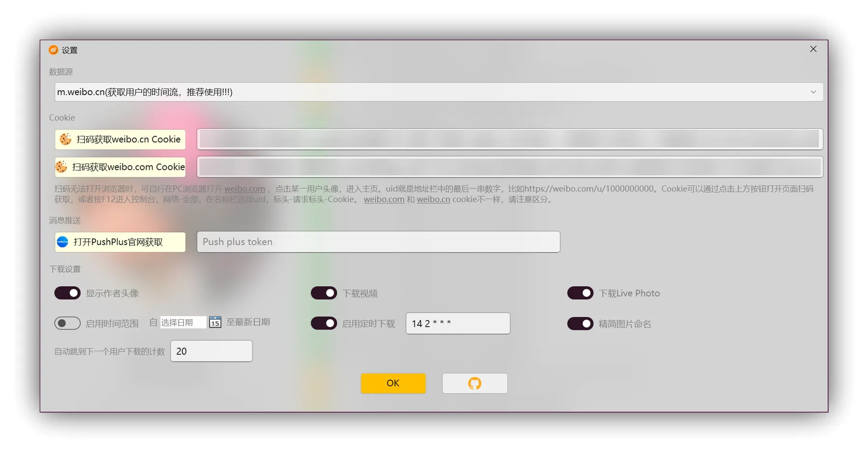Toggle 精简图片命名 option
The height and width of the screenshot is (452, 868).
(x=580, y=324)
